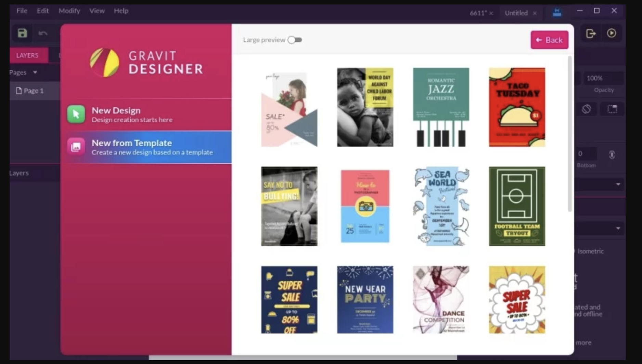Screen dimensions: 642x364
Task: Choose the Say No To Bullying template
Action: 289,206
